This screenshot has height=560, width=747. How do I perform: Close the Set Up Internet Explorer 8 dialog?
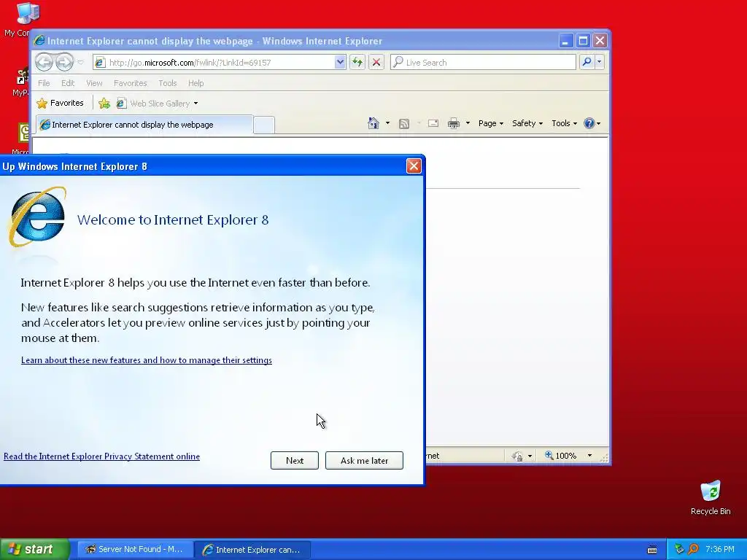[x=414, y=166]
